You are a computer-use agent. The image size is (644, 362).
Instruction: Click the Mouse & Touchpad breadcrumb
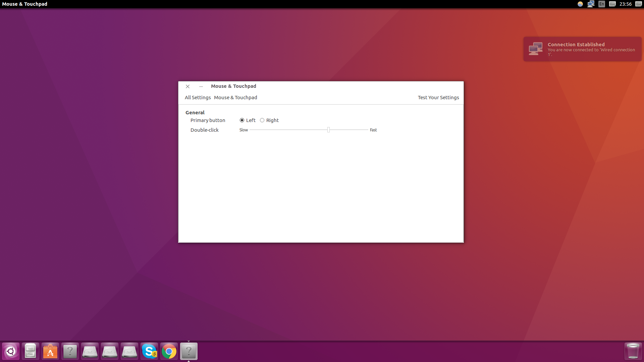[x=235, y=98]
